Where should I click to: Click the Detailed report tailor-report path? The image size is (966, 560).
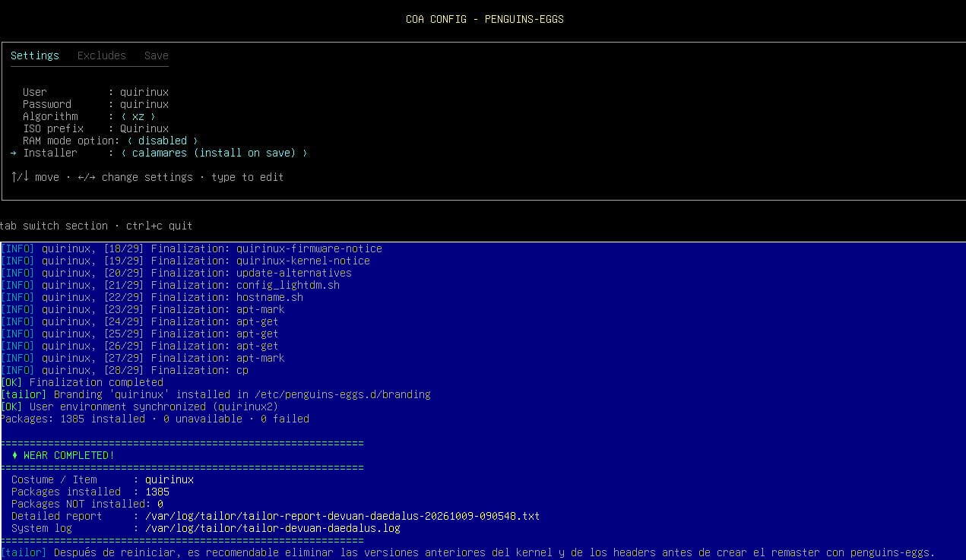342,516
